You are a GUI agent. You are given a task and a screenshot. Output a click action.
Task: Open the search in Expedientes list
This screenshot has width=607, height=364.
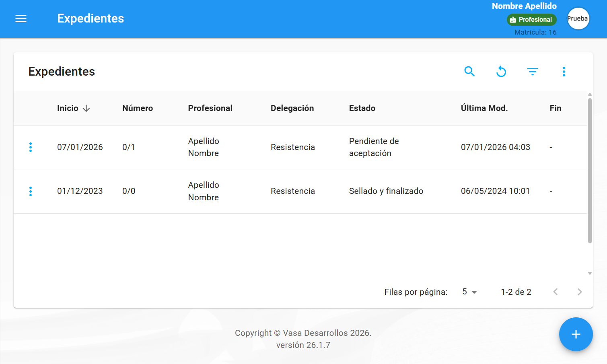pos(469,71)
